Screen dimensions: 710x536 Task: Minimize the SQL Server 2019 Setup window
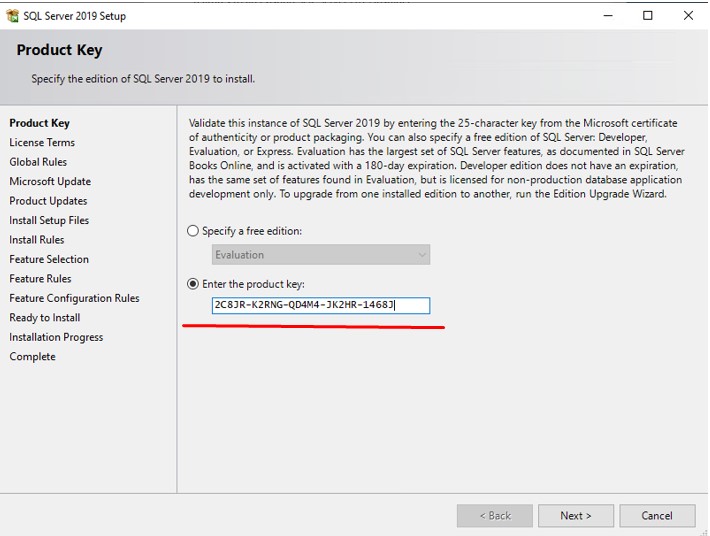click(x=608, y=16)
